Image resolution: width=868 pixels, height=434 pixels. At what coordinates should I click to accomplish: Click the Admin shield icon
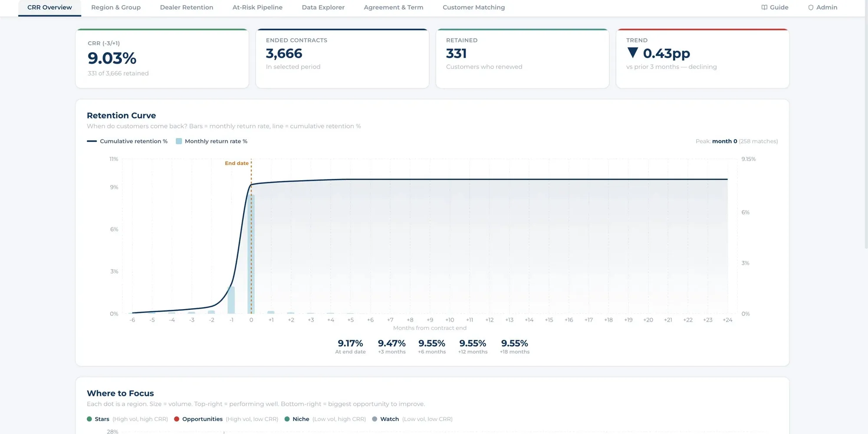[x=811, y=7]
